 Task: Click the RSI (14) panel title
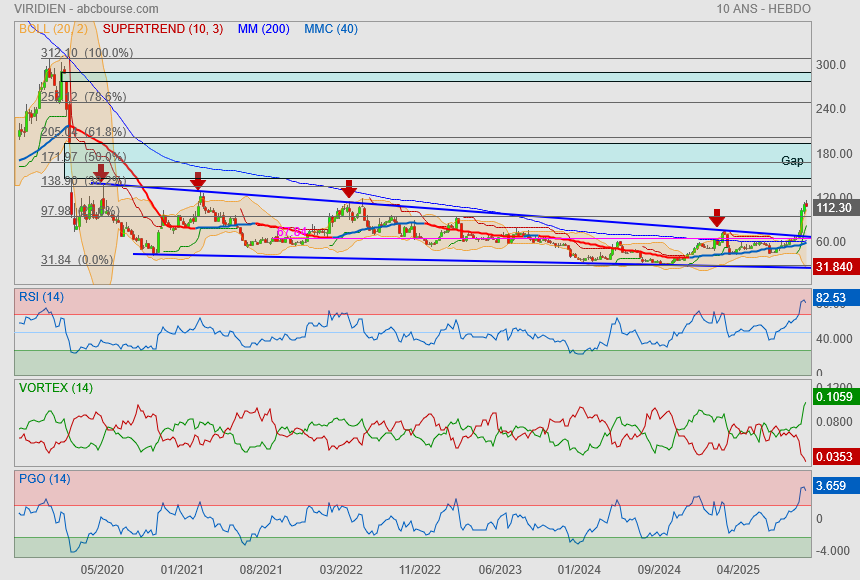point(41,297)
